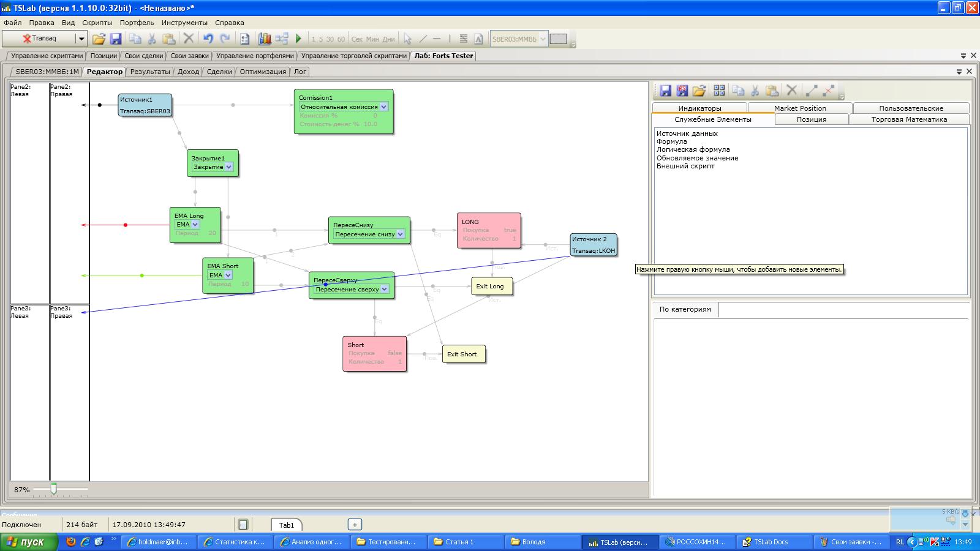Copy selection via main toolbar copy icon

click(135, 39)
